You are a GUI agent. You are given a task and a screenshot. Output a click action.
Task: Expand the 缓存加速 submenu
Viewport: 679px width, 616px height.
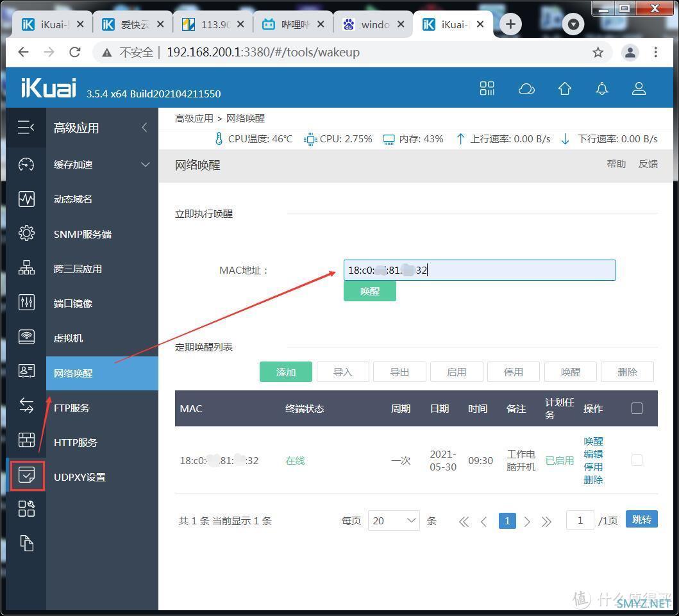click(x=146, y=165)
